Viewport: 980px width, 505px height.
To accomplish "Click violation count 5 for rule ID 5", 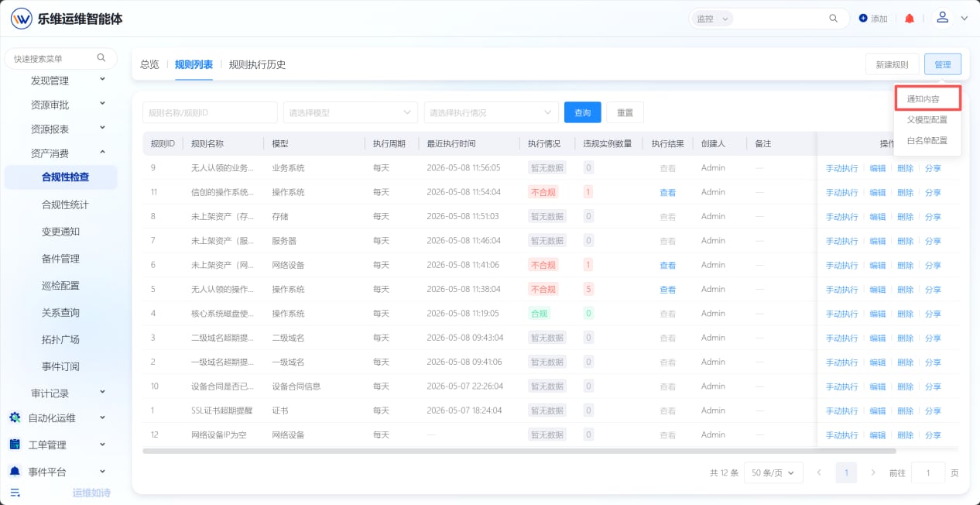I will (589, 290).
